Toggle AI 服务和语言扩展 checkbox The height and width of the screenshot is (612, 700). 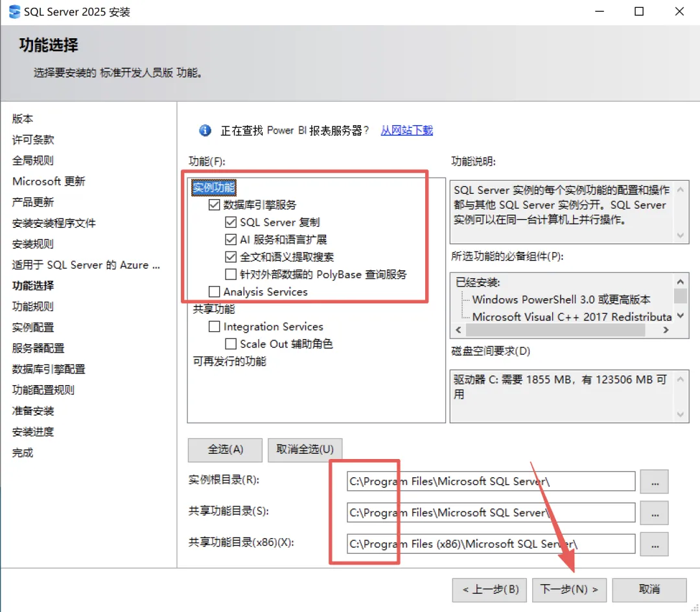[x=231, y=240]
